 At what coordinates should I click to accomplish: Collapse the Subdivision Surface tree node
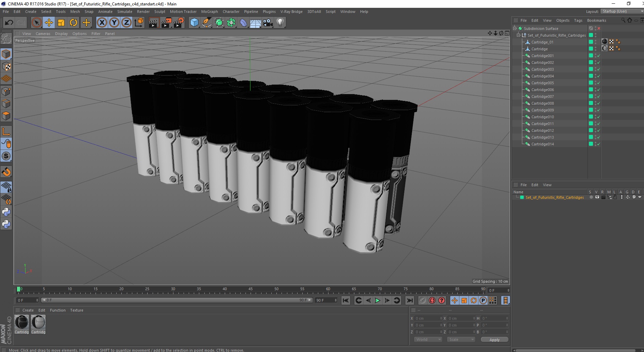[515, 29]
